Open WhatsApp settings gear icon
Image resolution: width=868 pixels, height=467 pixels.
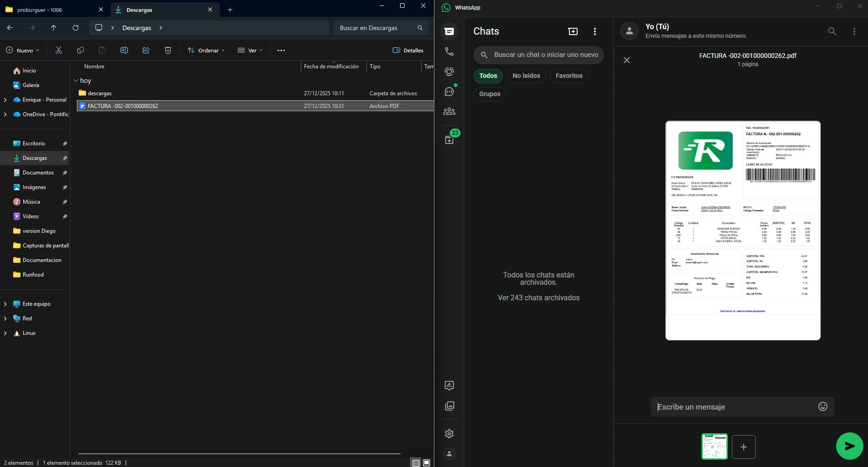[x=449, y=434]
